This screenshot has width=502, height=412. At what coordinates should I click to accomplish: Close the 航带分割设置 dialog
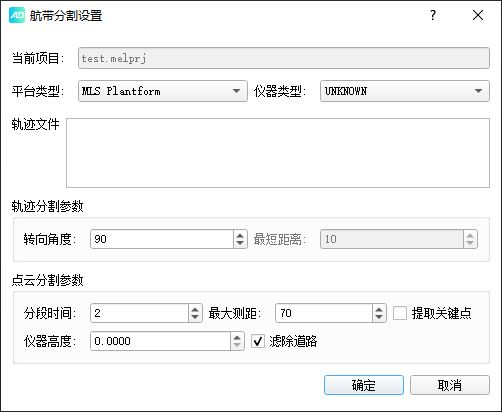tap(478, 15)
